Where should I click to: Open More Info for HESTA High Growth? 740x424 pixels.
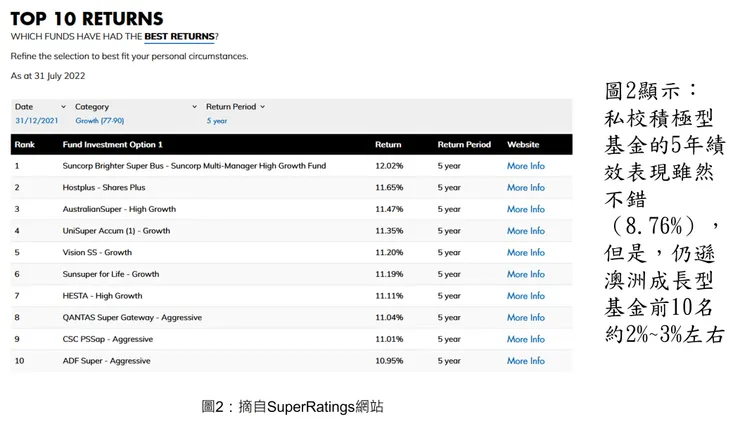(526, 296)
